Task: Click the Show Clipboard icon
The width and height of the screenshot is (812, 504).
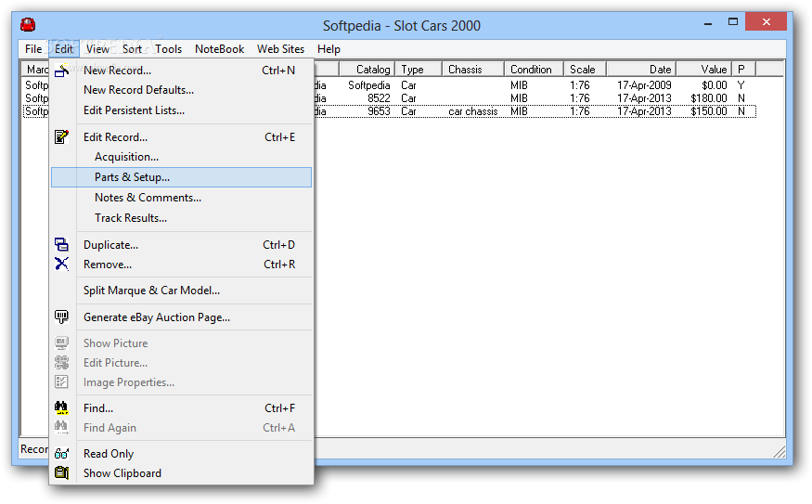Action: (x=61, y=473)
